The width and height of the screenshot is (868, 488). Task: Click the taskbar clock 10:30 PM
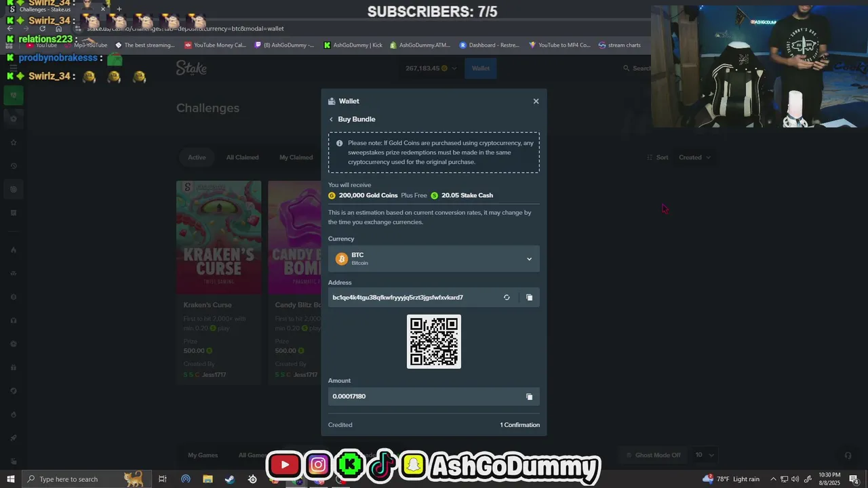coord(829,479)
